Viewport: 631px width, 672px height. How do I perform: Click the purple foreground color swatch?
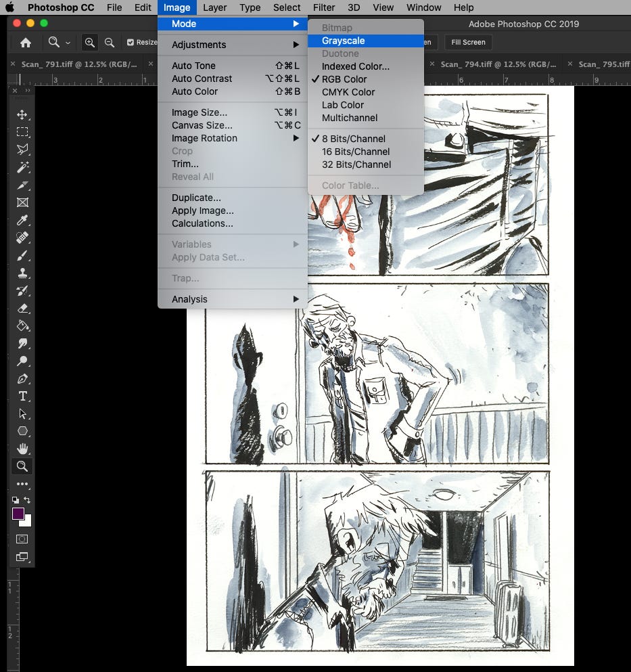(18, 514)
